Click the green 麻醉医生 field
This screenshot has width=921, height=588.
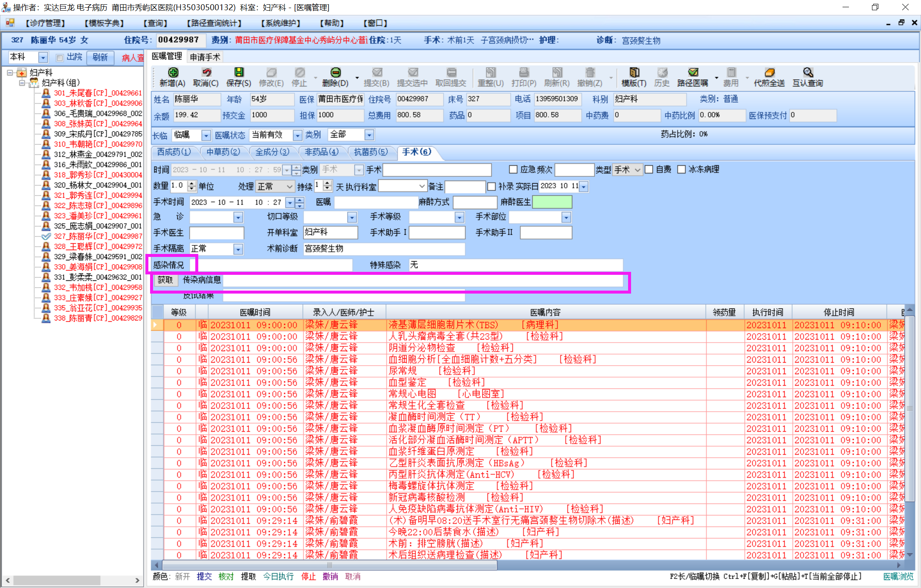(552, 202)
